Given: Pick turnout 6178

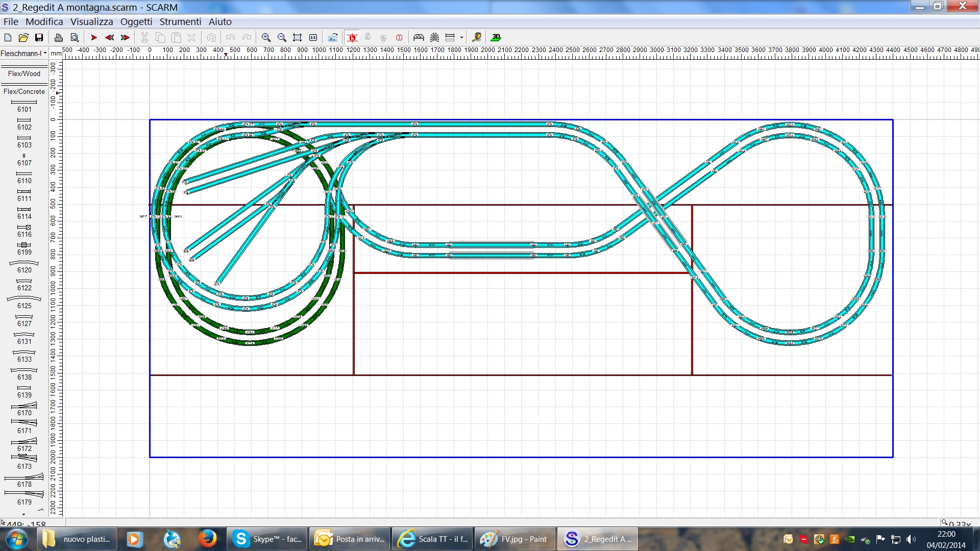Looking at the screenshot, I should coord(24,481).
